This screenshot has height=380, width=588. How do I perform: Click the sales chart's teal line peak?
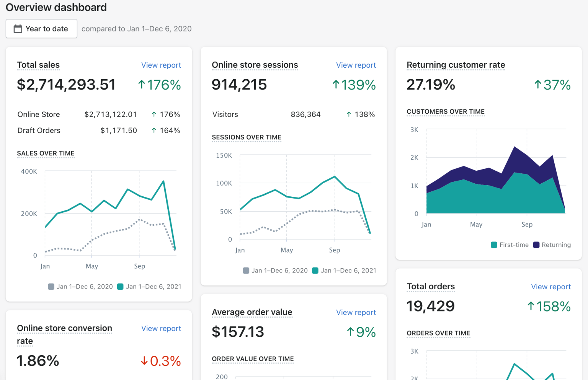pos(163,181)
